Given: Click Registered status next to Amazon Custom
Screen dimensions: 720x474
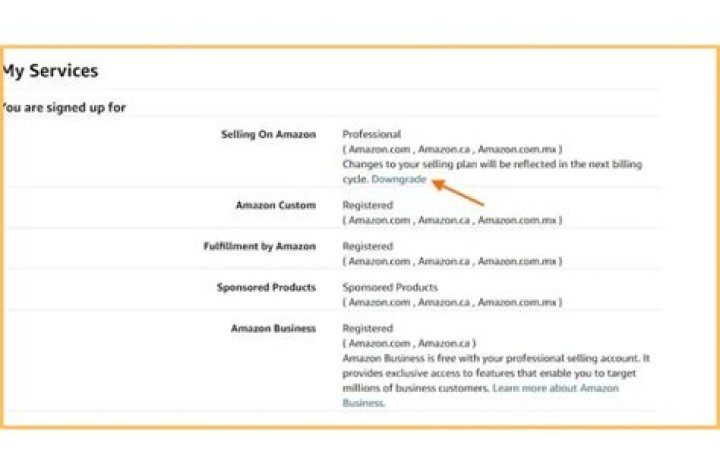Looking at the screenshot, I should click(x=367, y=205).
